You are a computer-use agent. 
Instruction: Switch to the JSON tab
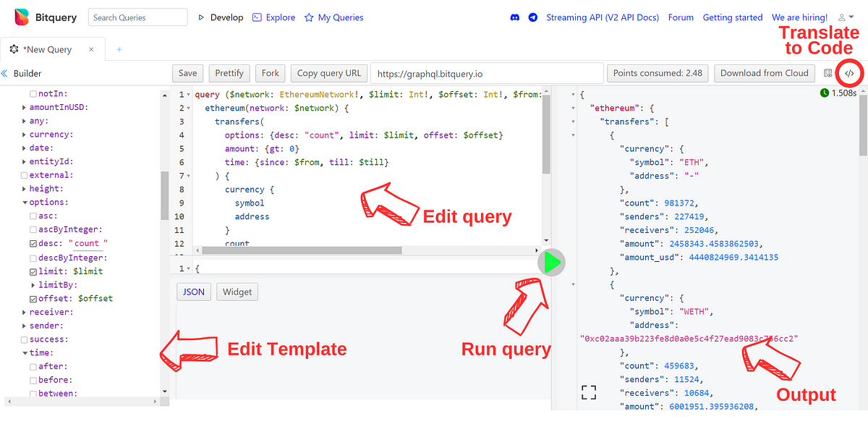[x=193, y=292]
